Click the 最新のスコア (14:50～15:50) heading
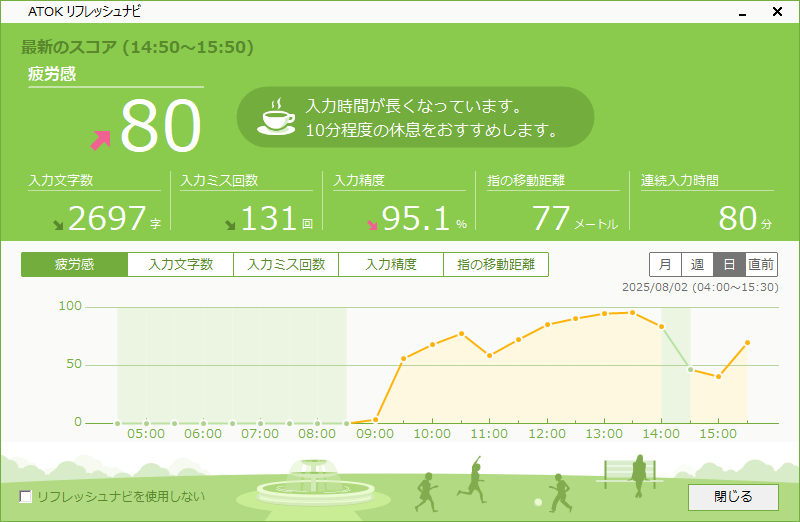 [x=137, y=47]
